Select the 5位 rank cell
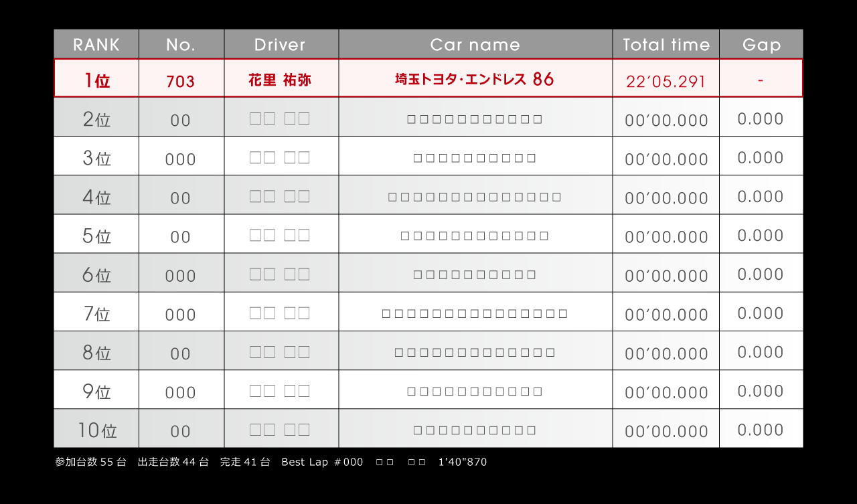857x504 pixels. (x=96, y=234)
